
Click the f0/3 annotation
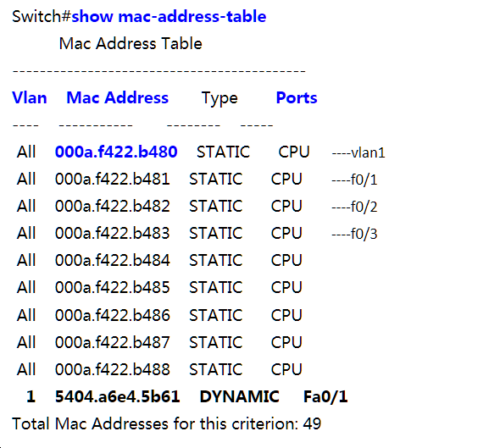pos(354,234)
